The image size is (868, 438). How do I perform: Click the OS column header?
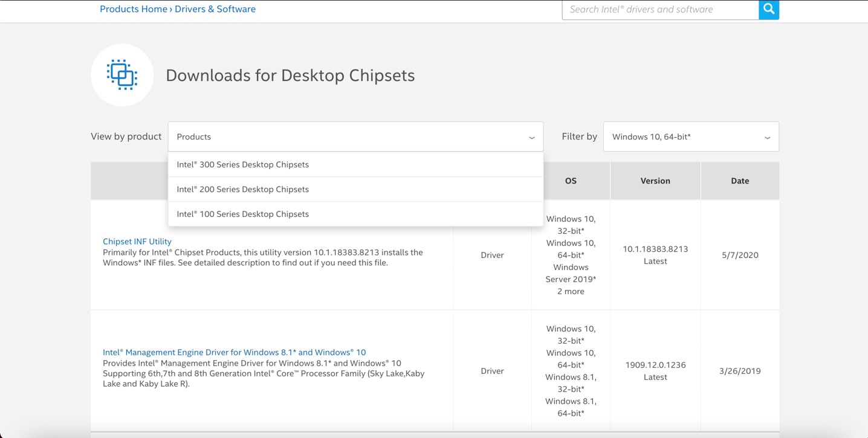571,181
